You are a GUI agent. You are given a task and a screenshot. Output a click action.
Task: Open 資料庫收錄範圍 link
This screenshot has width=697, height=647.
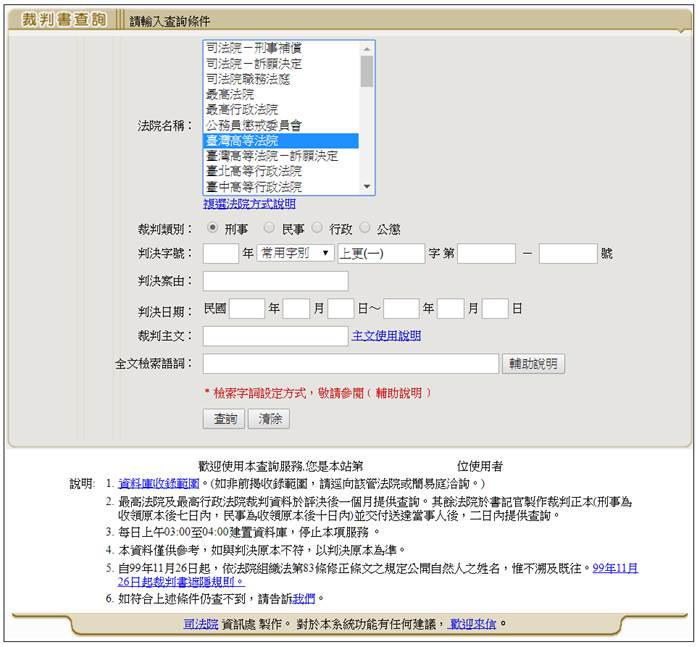[149, 484]
